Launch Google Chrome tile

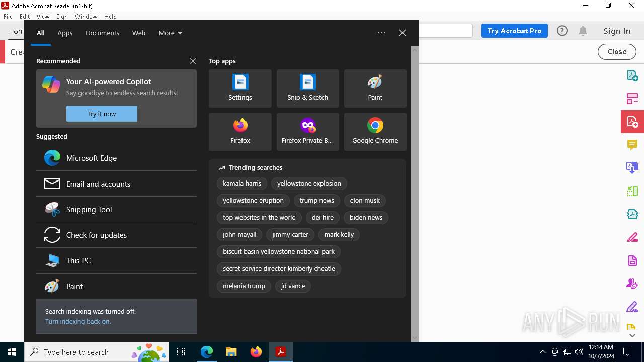(375, 132)
